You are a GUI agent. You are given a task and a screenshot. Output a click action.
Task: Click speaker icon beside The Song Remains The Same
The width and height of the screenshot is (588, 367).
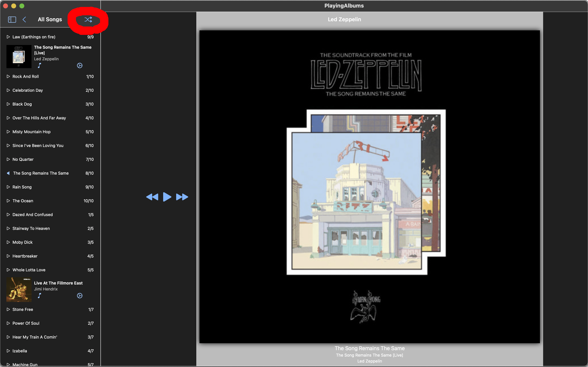8,173
